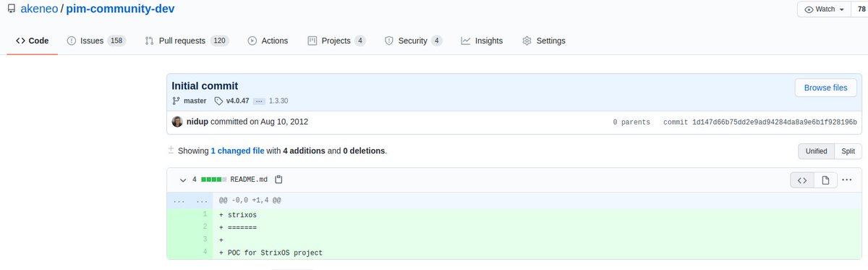Viewport: 868px width, 270px height.
Task: Collapse the README.md file diff chevron
Action: (x=183, y=180)
